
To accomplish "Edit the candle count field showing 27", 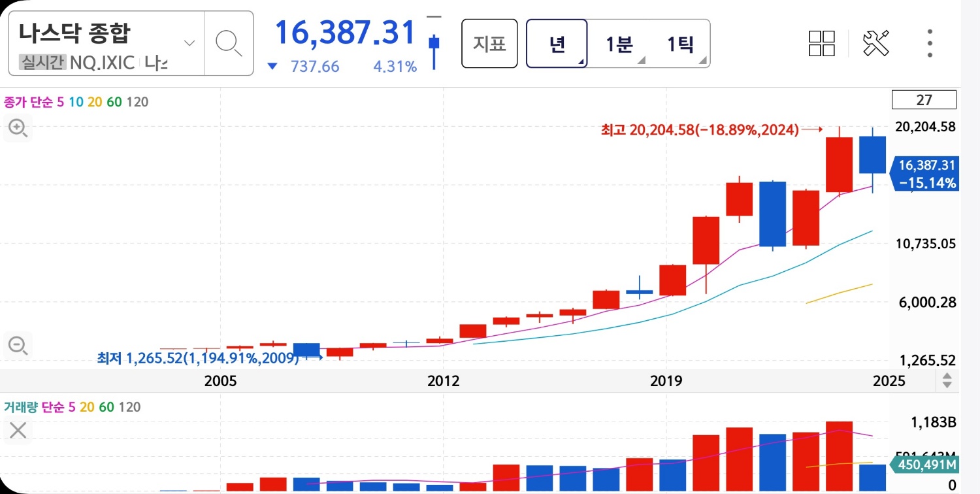I will click(x=924, y=100).
